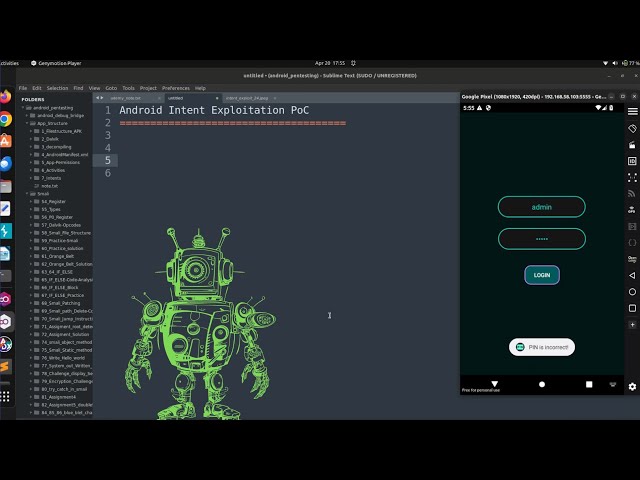Select the 57_Dalvik-Opcodes folder
Viewport: 640px width, 480px height.
coord(61,225)
